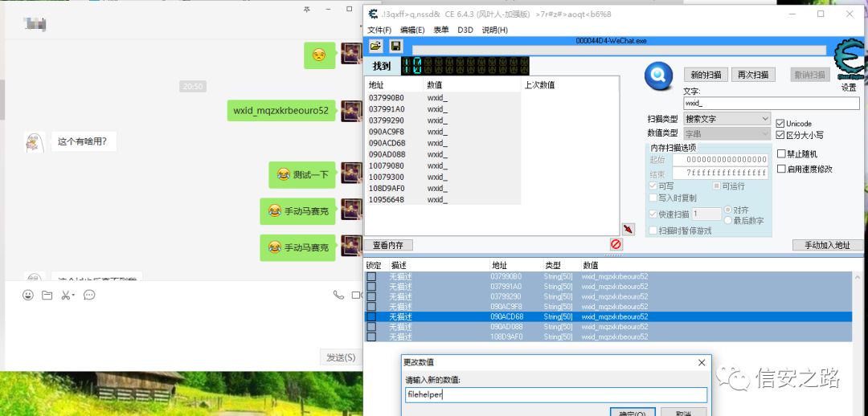Enable the 启用速度修改 checkbox
Viewport: 868px width, 416px height.
[x=782, y=169]
